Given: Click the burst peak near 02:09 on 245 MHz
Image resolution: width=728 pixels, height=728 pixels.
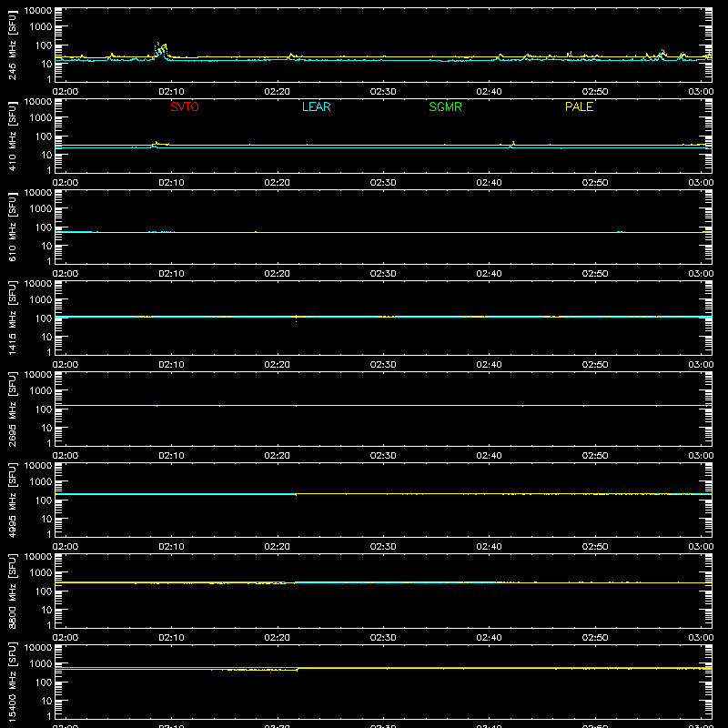Looking at the screenshot, I should [161, 49].
